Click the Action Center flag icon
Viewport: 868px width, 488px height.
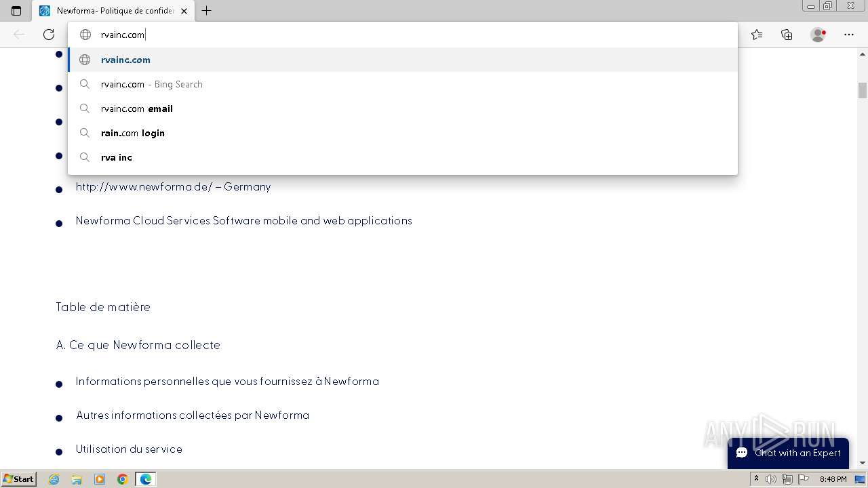(802, 479)
